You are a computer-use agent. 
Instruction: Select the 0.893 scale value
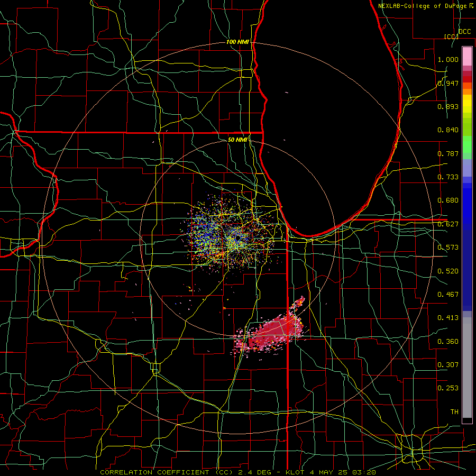click(x=448, y=106)
